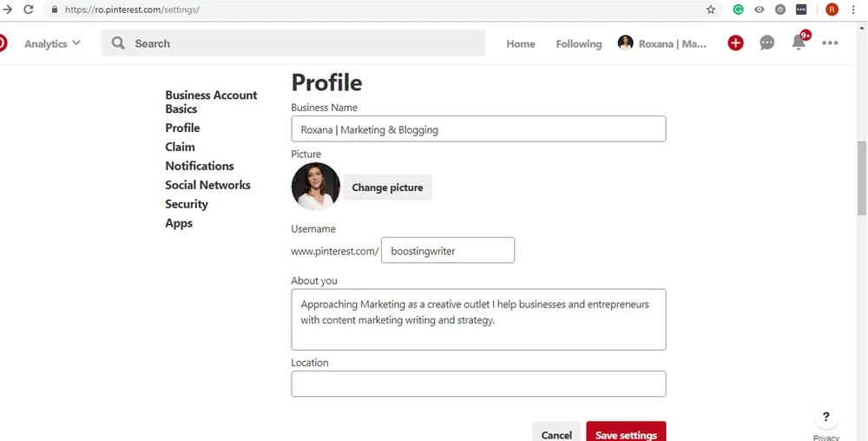Open messages speech bubble icon

[766, 43]
